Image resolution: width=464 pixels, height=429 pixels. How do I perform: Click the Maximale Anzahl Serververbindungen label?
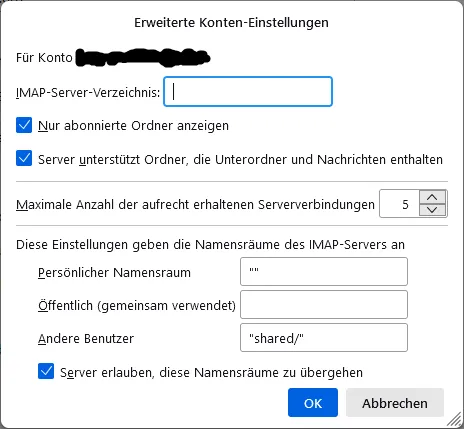click(x=195, y=204)
